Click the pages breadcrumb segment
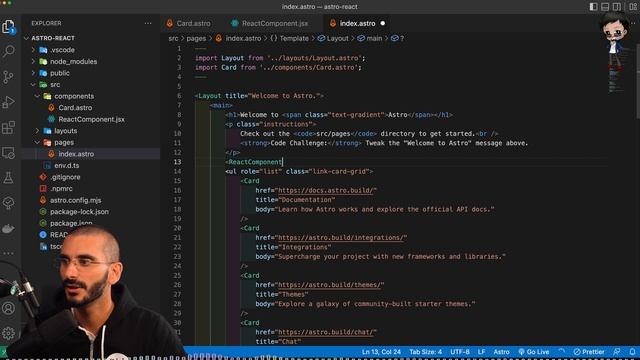 (196, 38)
